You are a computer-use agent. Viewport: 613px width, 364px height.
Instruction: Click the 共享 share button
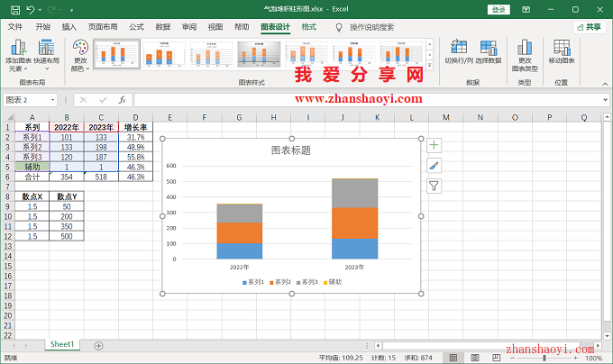coord(590,27)
